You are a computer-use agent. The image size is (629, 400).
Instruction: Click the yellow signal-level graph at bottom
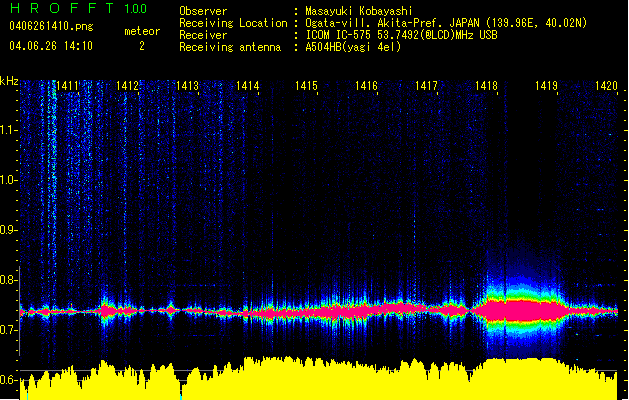pos(319,378)
